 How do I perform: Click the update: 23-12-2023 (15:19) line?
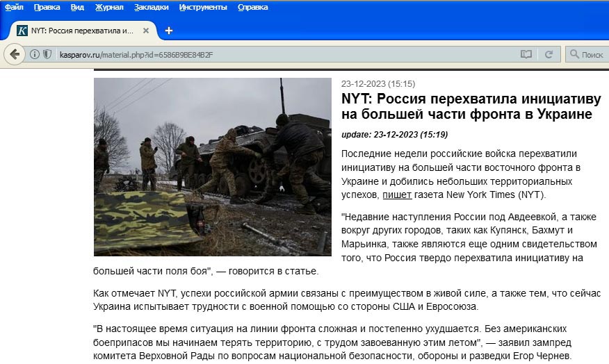[395, 135]
